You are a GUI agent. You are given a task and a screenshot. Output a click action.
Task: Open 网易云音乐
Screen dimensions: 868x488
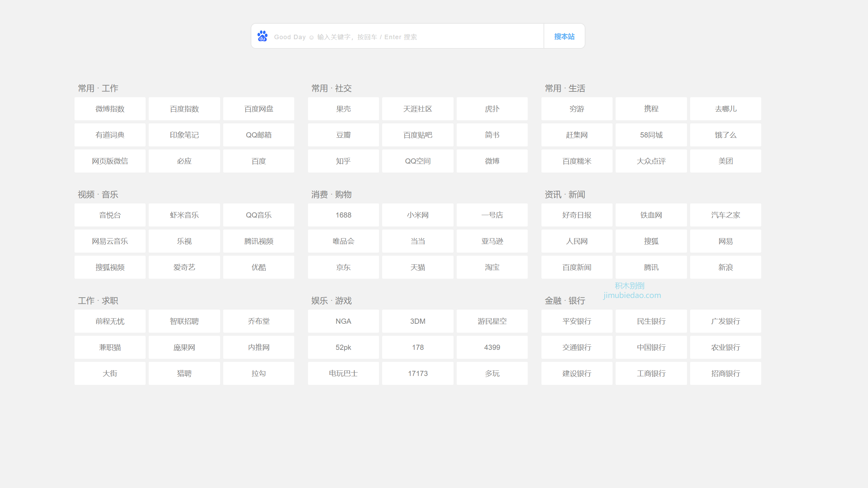tap(110, 241)
